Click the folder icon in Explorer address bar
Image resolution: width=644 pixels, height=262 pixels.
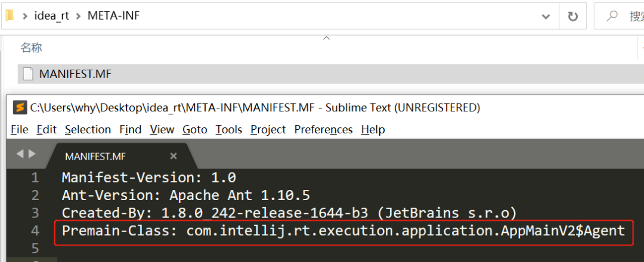coord(10,16)
